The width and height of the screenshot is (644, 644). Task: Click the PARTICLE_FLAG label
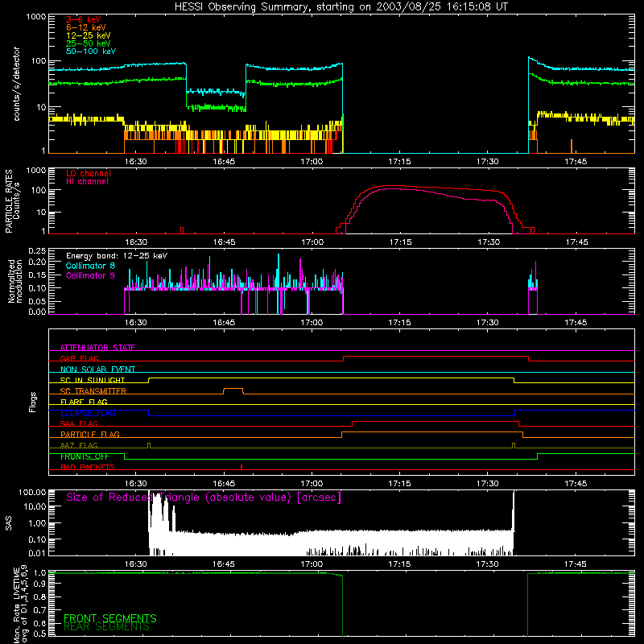pyautogui.click(x=90, y=434)
